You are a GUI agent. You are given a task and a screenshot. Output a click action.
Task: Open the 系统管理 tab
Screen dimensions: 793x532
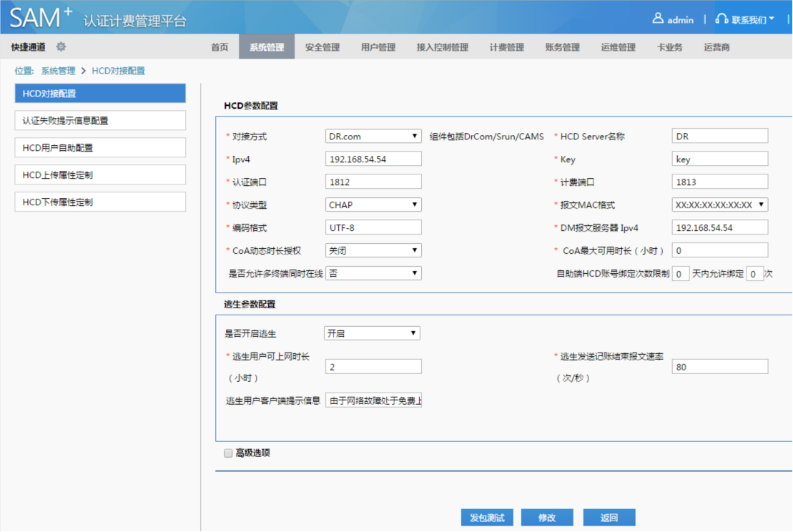(x=267, y=47)
